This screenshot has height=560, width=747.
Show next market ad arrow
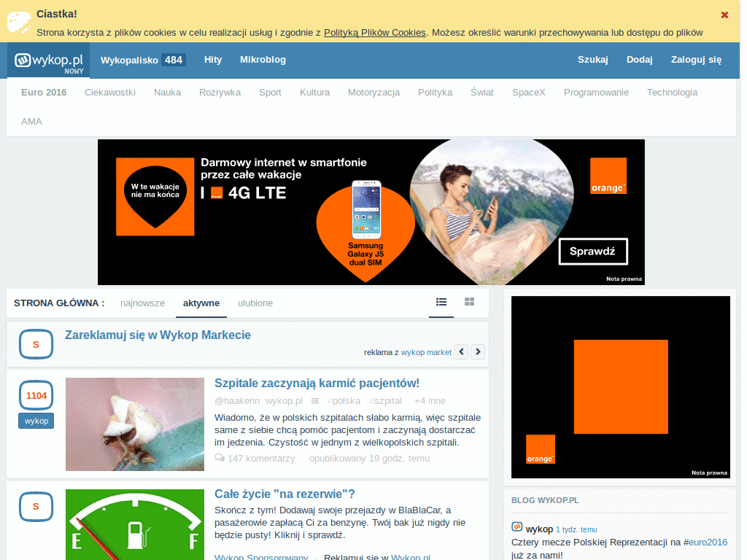[x=478, y=352]
